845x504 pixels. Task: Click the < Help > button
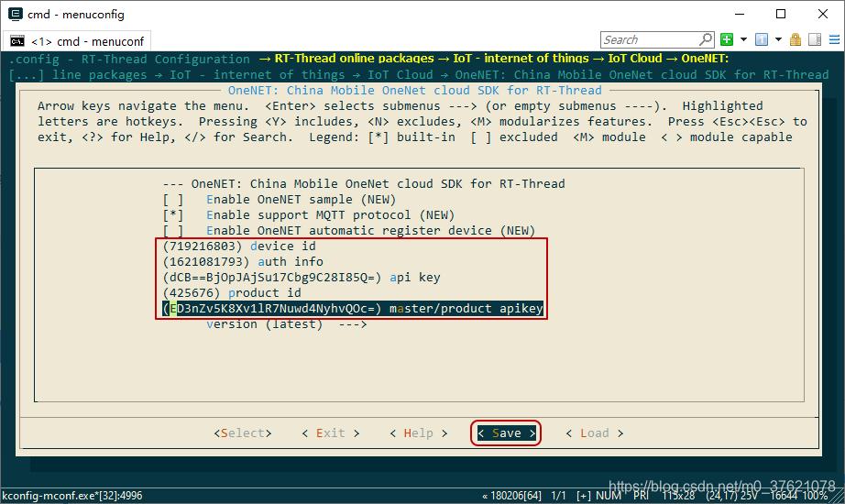[x=418, y=433]
